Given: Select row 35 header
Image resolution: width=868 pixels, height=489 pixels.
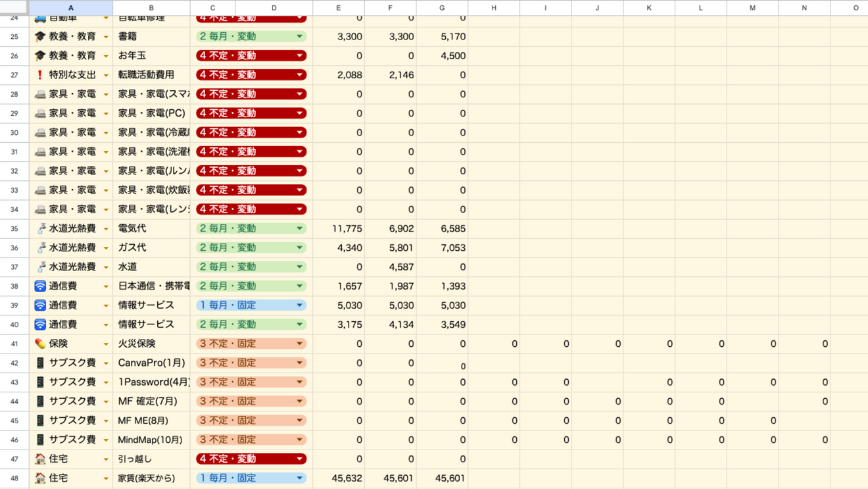Looking at the screenshot, I should click(14, 228).
